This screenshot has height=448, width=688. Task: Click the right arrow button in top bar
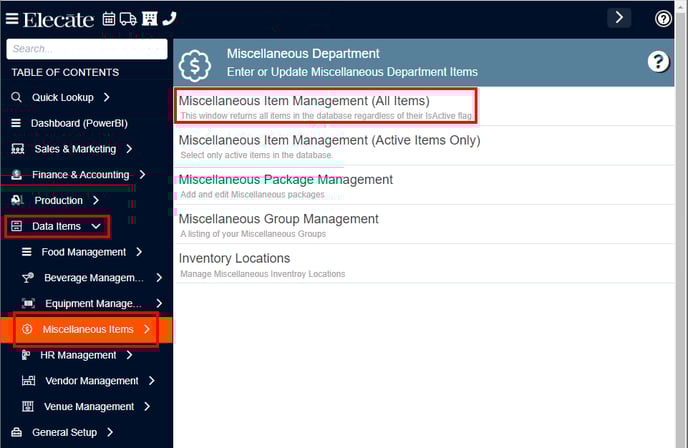(x=619, y=18)
